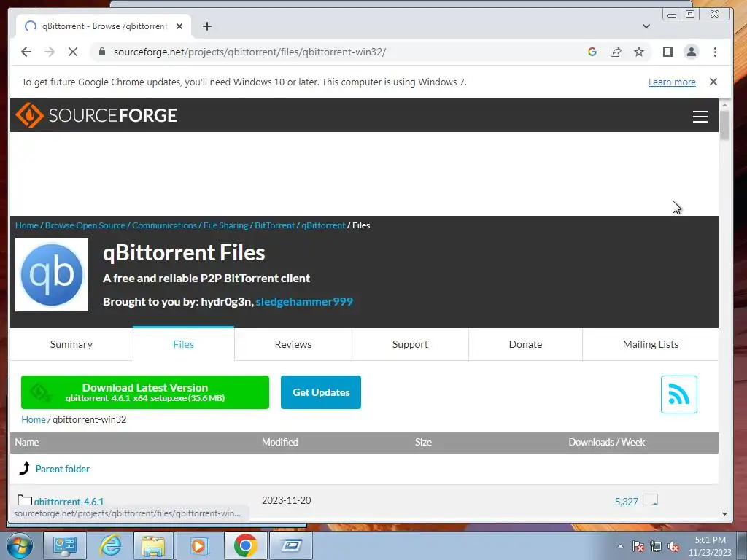The height and width of the screenshot is (560, 747).
Task: Click the site lock icon
Action: tap(101, 52)
